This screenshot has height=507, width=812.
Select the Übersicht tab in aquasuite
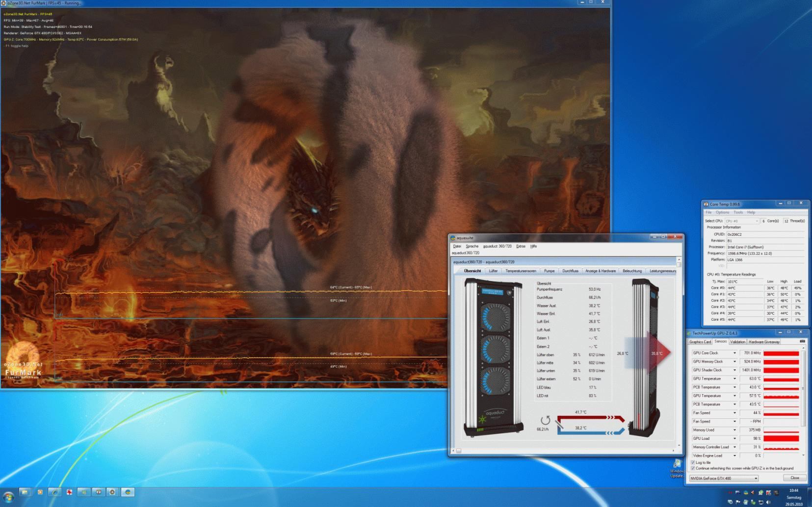[472, 271]
